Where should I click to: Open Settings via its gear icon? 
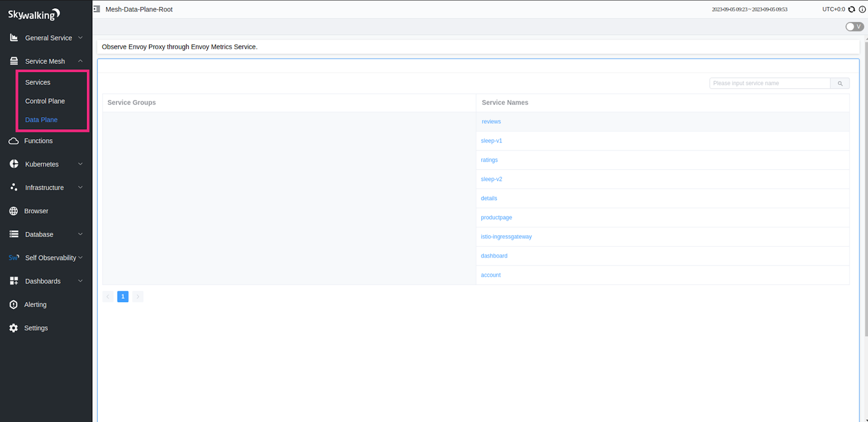pos(14,328)
